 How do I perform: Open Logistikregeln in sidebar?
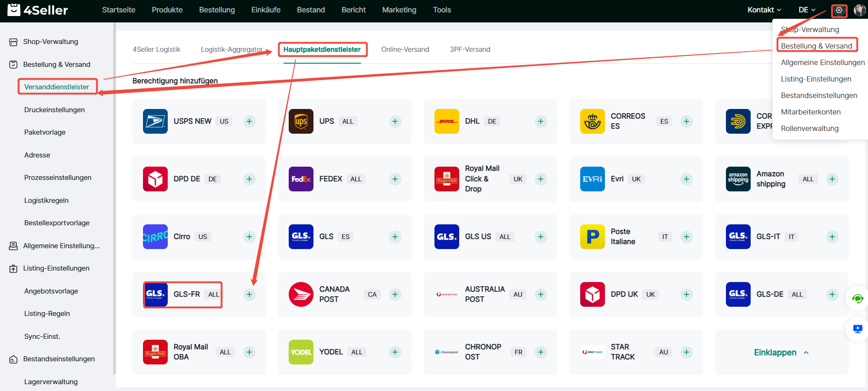pos(46,201)
